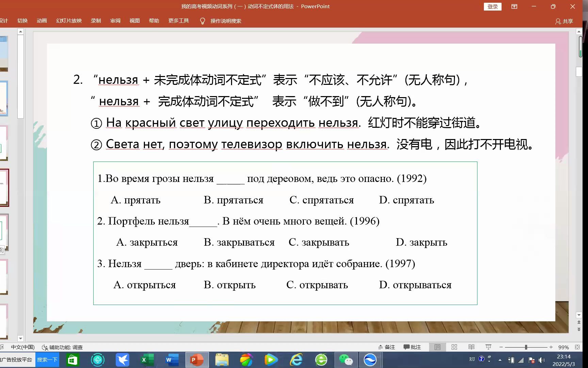Switch to the 视图 ribbon tab

pos(135,20)
